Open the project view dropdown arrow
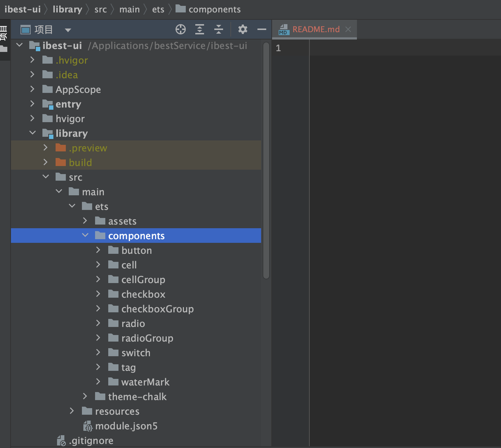The width and height of the screenshot is (501, 448). pos(68,30)
